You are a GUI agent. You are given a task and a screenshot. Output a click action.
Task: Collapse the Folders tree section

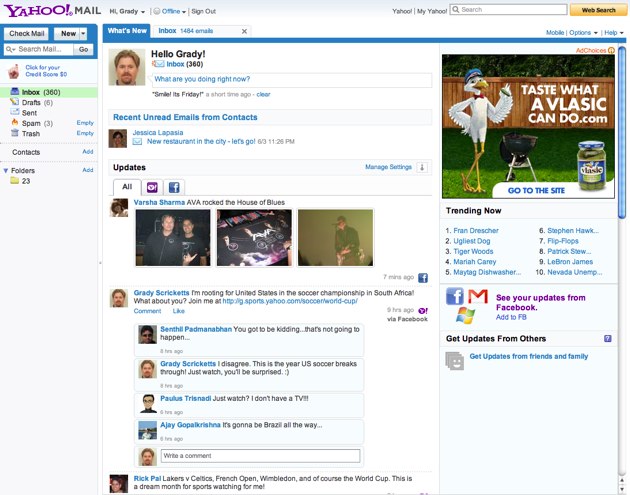4,170
